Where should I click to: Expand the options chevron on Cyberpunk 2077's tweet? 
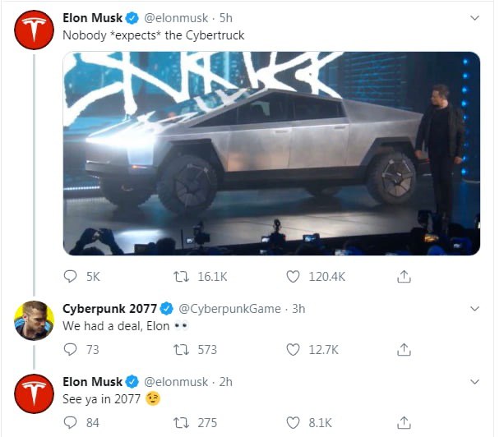474,309
